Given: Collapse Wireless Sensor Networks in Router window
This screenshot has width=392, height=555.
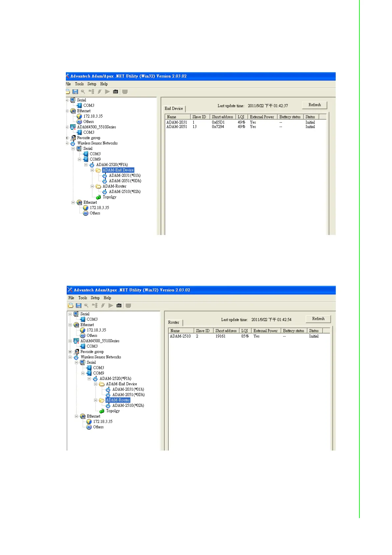Looking at the screenshot, I should click(x=70, y=357).
